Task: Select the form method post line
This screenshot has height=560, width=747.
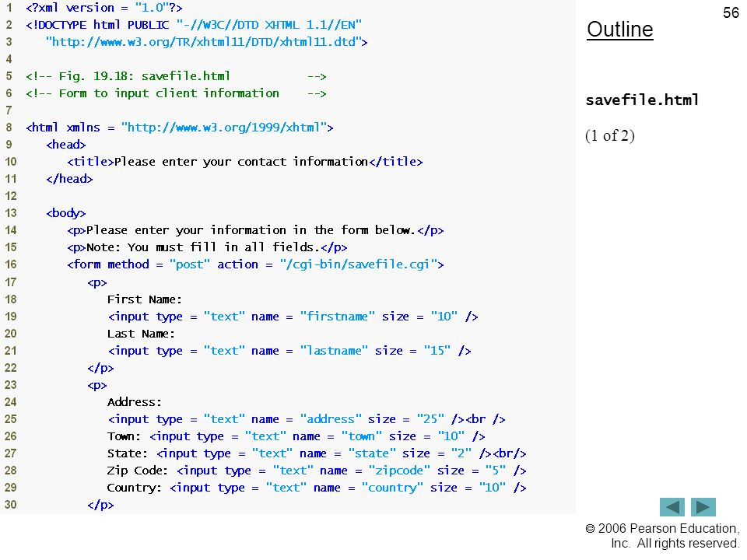Action: [255, 264]
